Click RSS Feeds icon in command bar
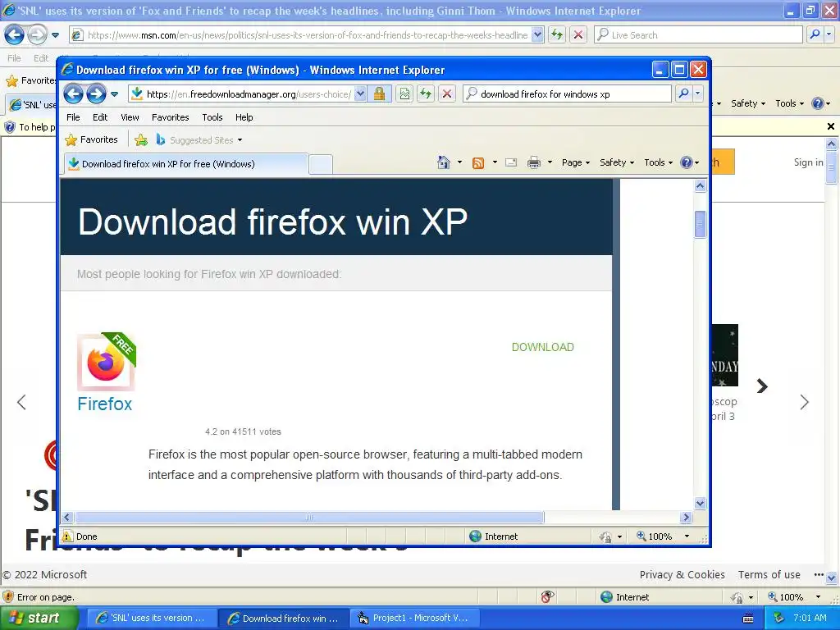This screenshot has width=840, height=630. 478,162
